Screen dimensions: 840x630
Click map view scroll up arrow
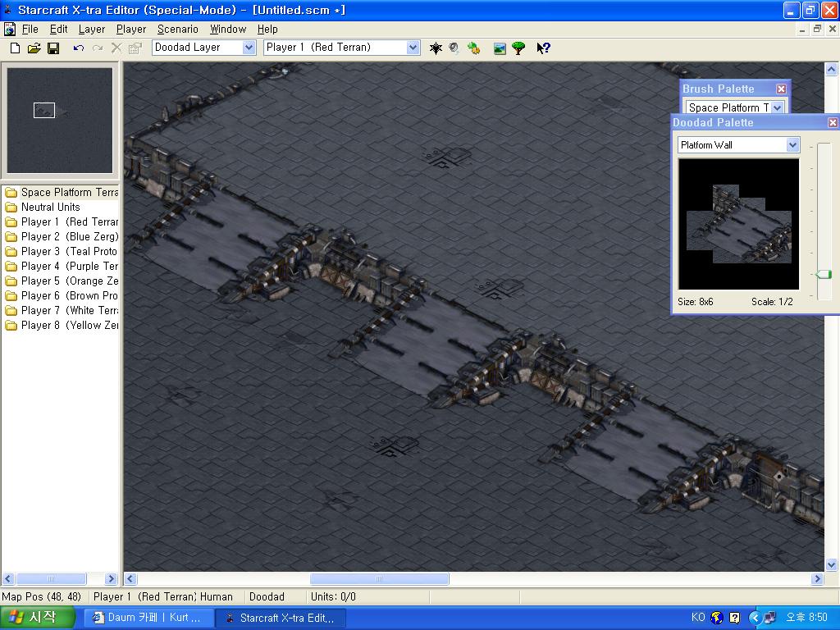831,69
